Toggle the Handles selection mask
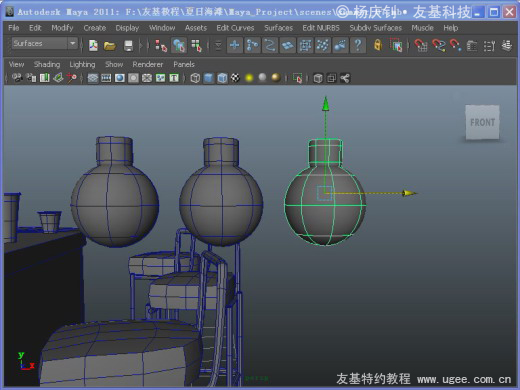520x390 pixels. pos(235,45)
